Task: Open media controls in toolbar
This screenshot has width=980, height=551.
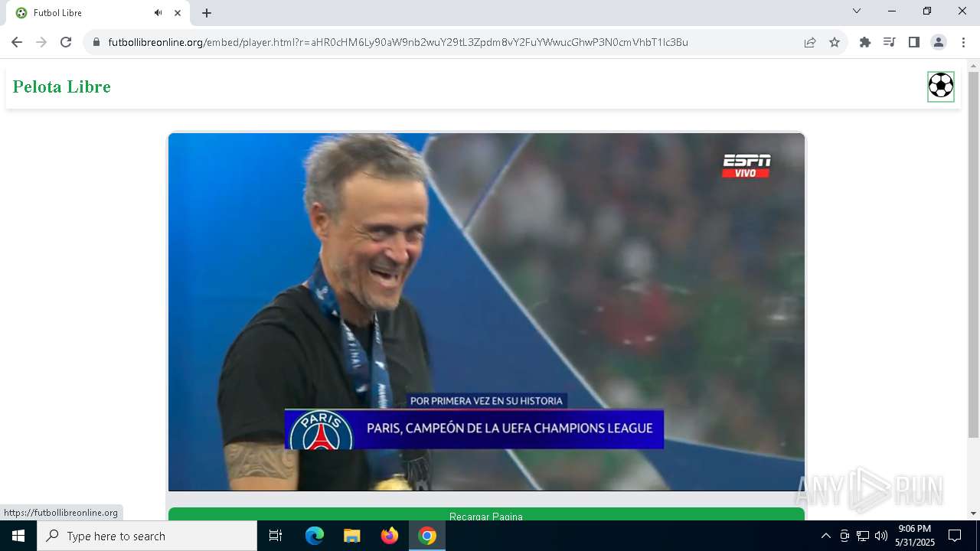Action: coord(890,42)
